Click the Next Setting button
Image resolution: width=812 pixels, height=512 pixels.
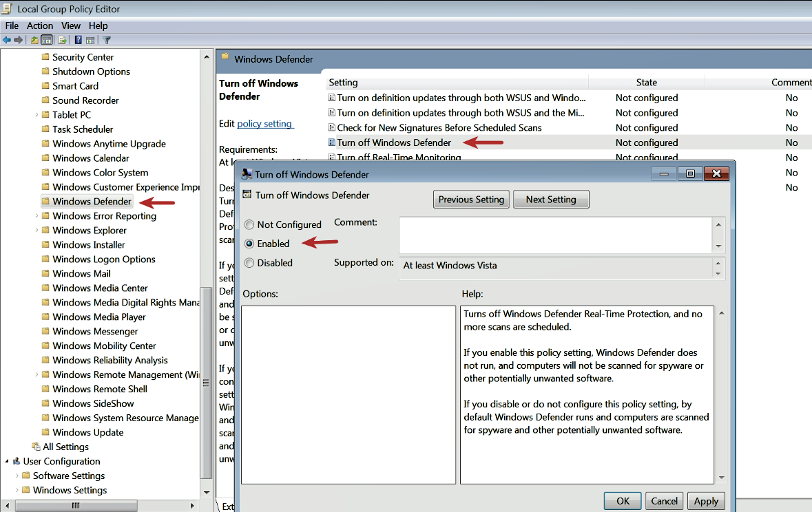pos(550,200)
